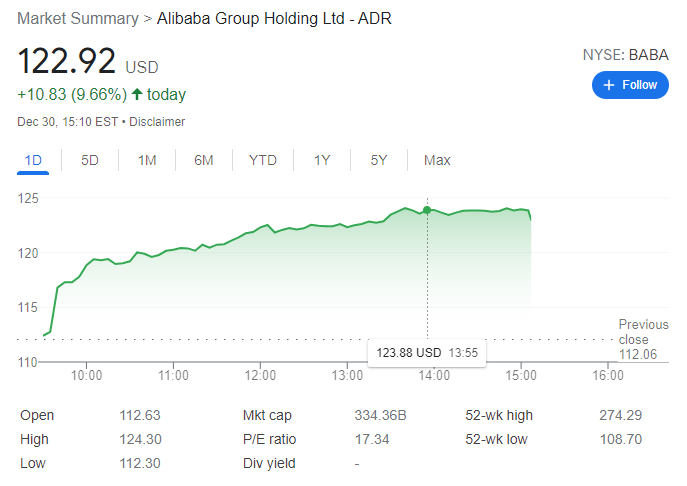Switch to the 5D time range tab

[90, 160]
